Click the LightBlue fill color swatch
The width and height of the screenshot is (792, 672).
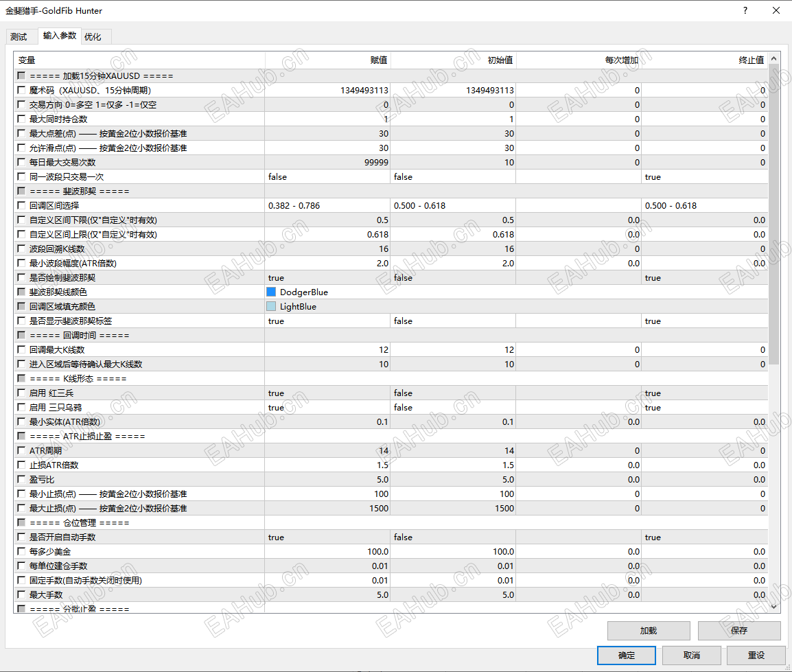pyautogui.click(x=271, y=306)
